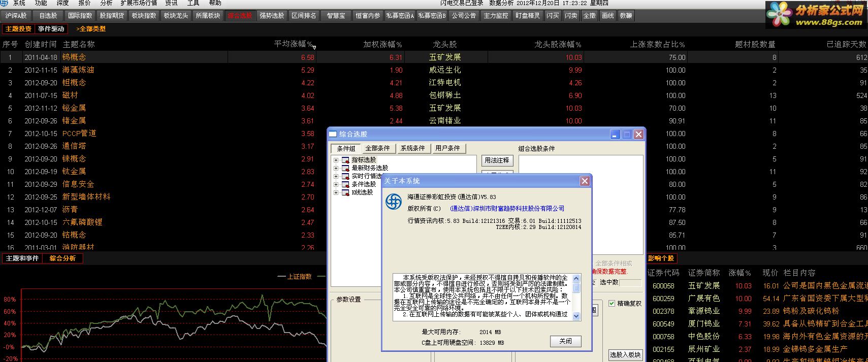Click the 最新财务选股 tree node icon
The height and width of the screenshot is (362, 868).
tap(345, 168)
